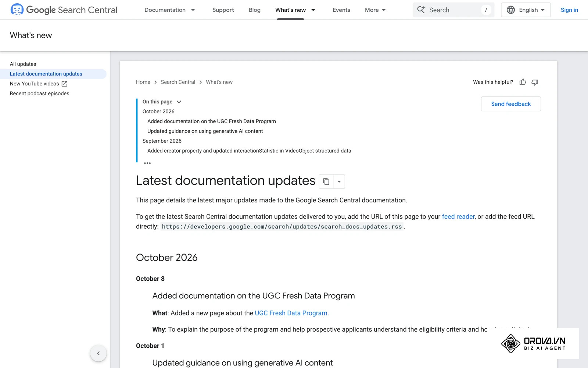The image size is (588, 368).
Task: Expand the What's new dropdown arrow
Action: (x=313, y=10)
